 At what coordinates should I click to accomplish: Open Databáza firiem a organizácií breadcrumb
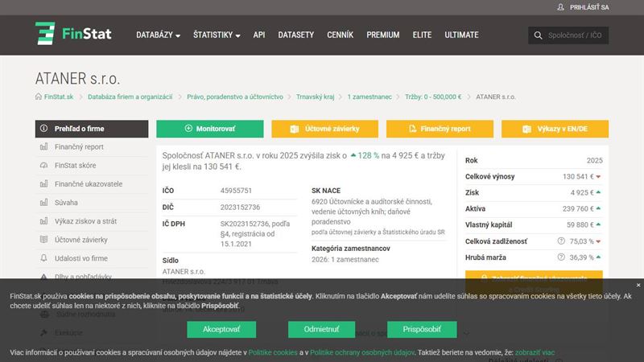tap(130, 97)
